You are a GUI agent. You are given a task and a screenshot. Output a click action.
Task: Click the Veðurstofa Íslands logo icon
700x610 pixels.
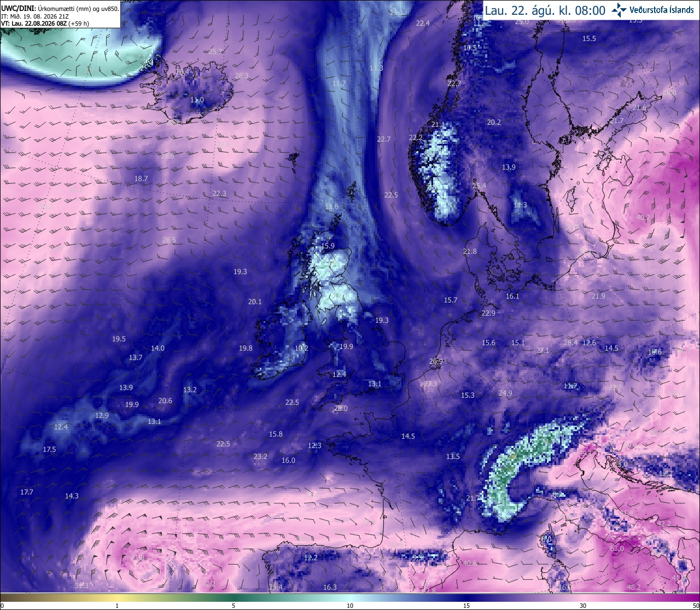619,10
